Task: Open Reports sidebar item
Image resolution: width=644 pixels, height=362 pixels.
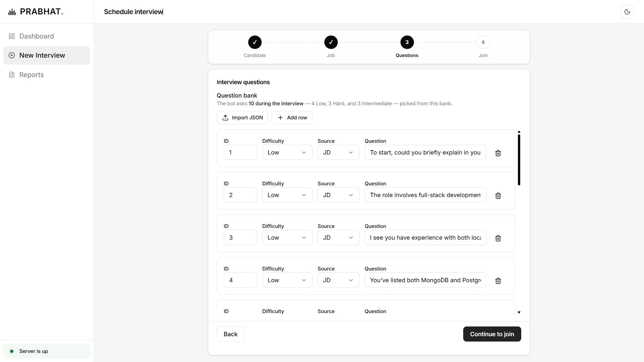Action: [x=47, y=75]
